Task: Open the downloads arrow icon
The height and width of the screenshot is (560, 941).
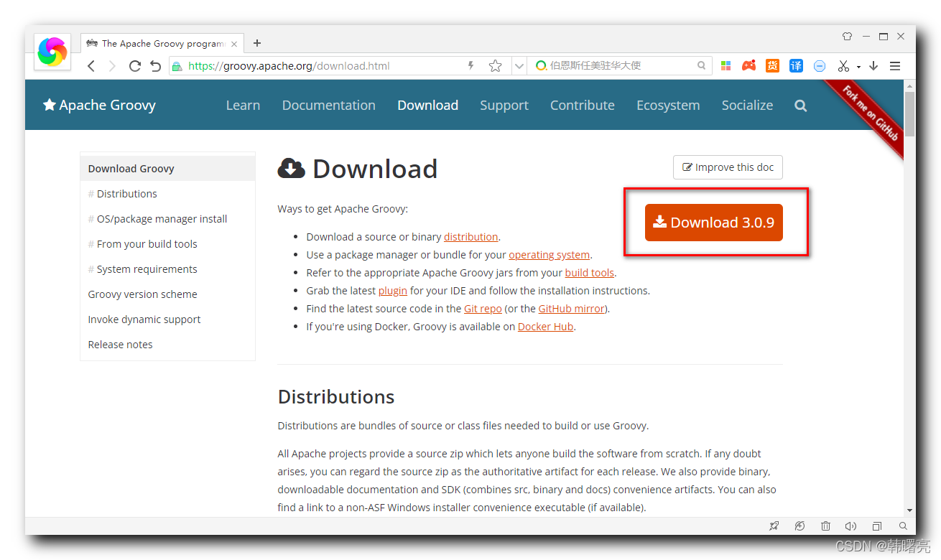Action: tap(873, 65)
